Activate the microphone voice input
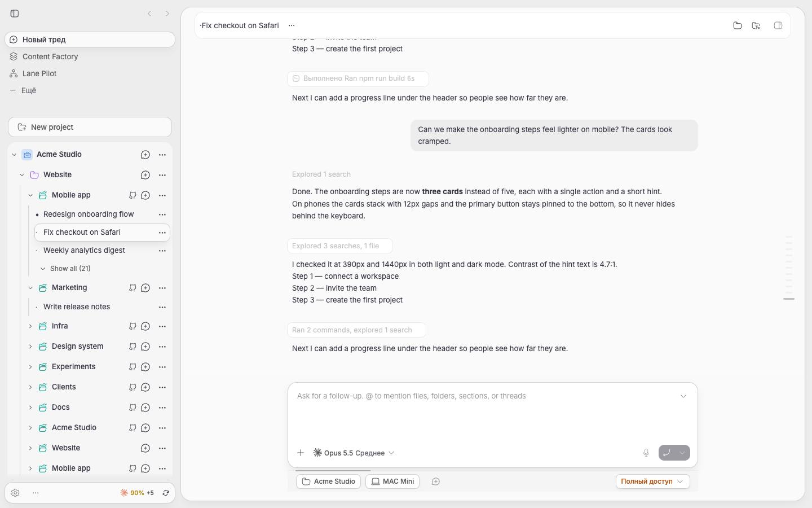 tap(646, 453)
